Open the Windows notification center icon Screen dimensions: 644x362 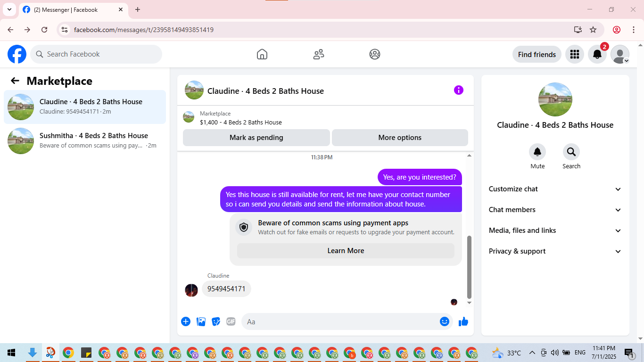pos(629,353)
